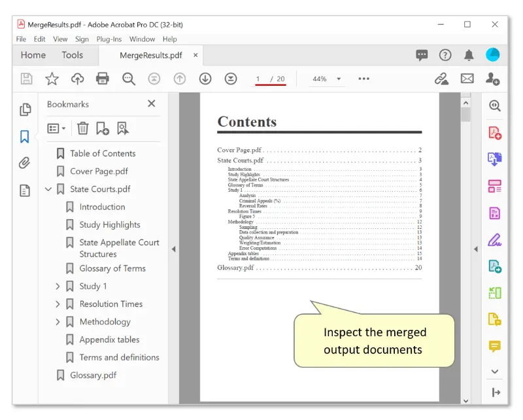Viewport: 523px width, 420px height.
Task: Delete the selected bookmark with the trash icon
Action: (83, 128)
